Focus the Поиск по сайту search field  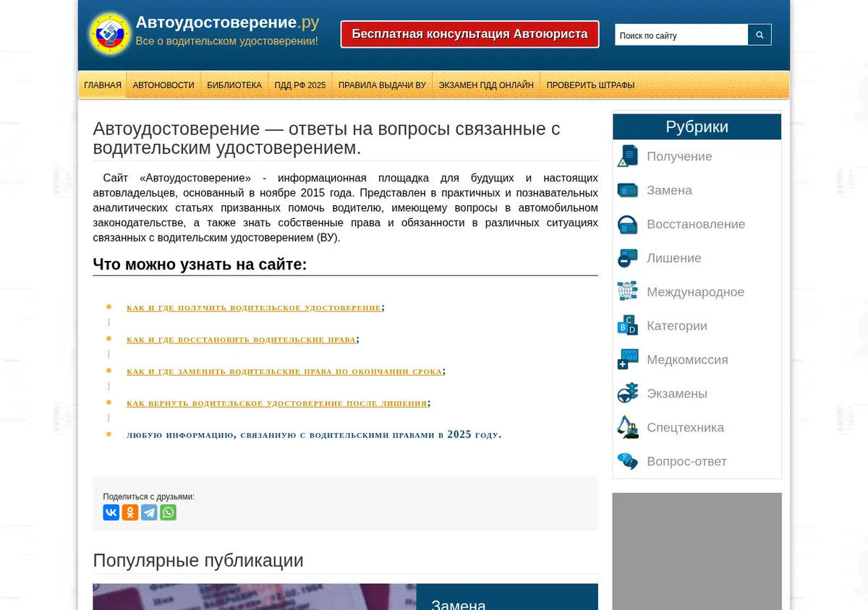pyautogui.click(x=681, y=35)
